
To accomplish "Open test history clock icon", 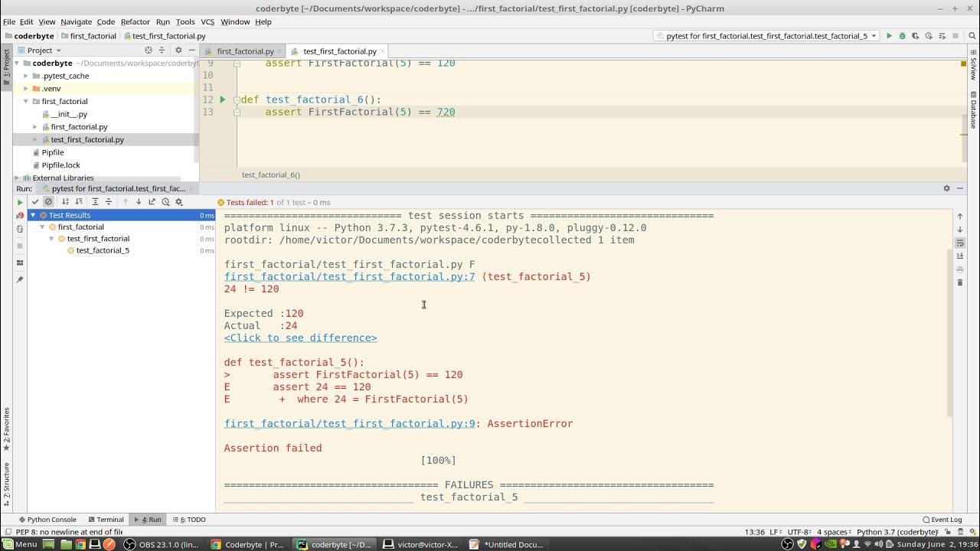I will tap(165, 202).
